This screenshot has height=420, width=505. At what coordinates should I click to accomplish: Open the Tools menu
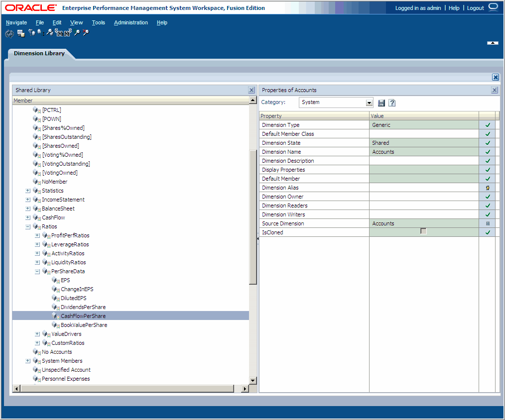coord(99,22)
